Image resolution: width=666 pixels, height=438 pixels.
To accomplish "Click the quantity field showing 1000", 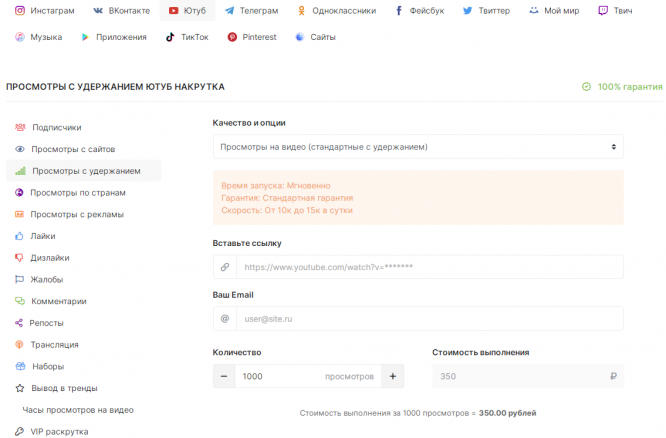I will [x=280, y=376].
